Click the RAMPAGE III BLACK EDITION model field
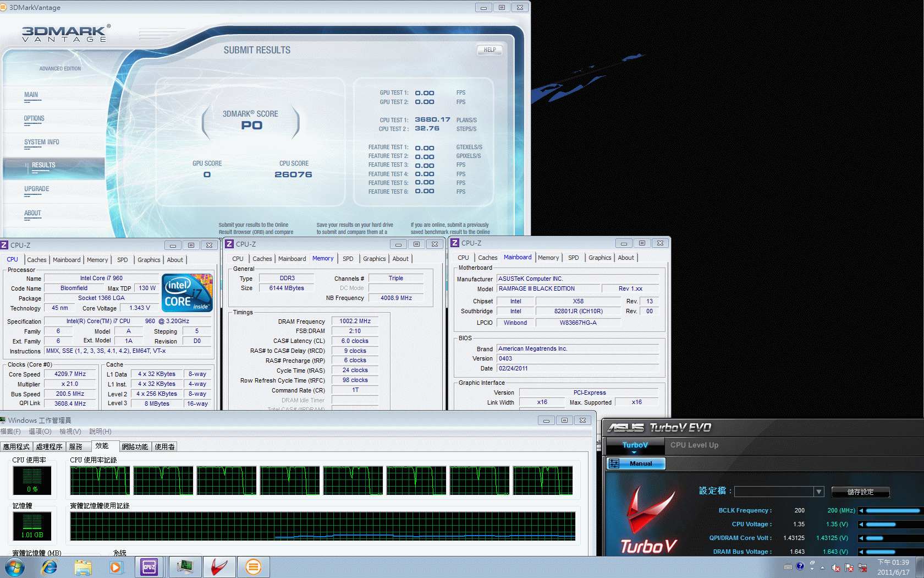 pyautogui.click(x=548, y=288)
